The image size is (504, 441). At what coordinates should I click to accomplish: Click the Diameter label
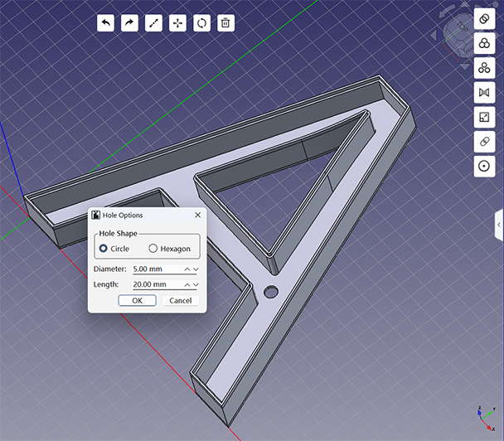click(110, 269)
